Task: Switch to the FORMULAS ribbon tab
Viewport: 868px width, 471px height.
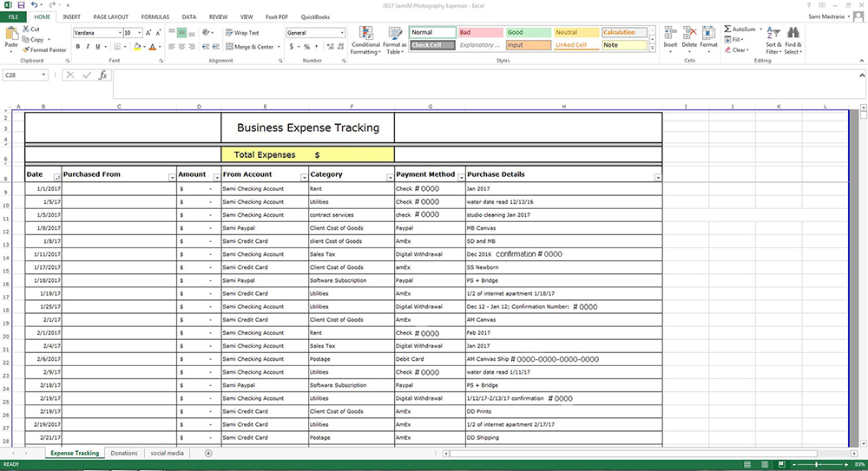Action: [155, 17]
